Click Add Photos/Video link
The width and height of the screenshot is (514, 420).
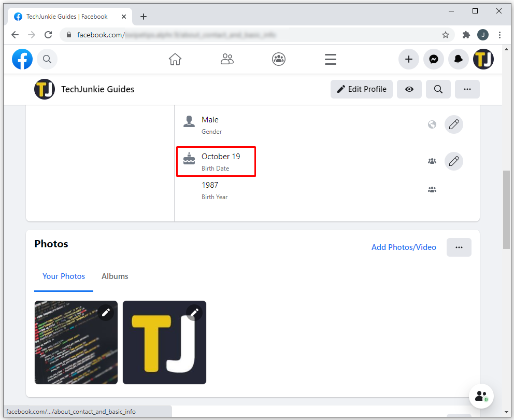pyautogui.click(x=404, y=247)
